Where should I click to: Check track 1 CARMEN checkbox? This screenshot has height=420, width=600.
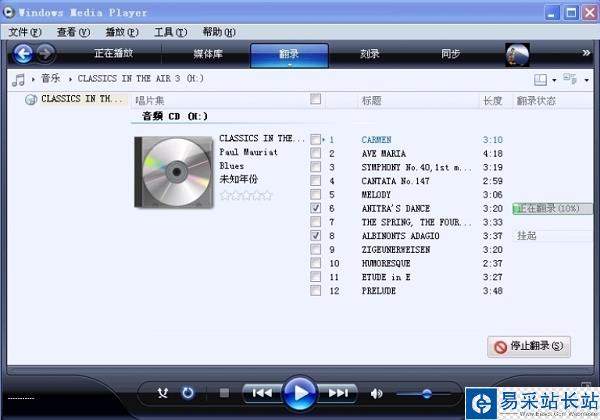(315, 139)
